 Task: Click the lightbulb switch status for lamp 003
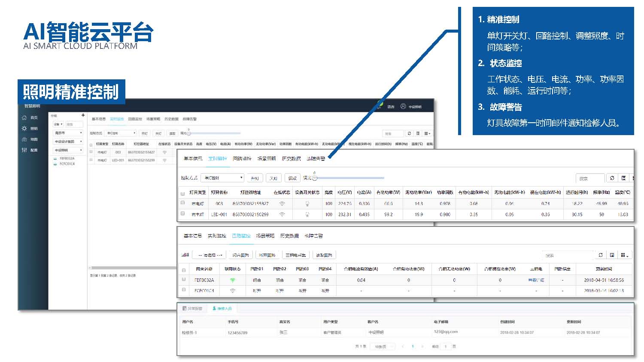point(307,204)
